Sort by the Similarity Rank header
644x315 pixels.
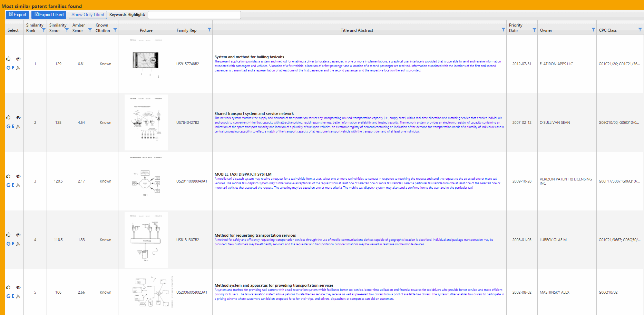tap(35, 28)
